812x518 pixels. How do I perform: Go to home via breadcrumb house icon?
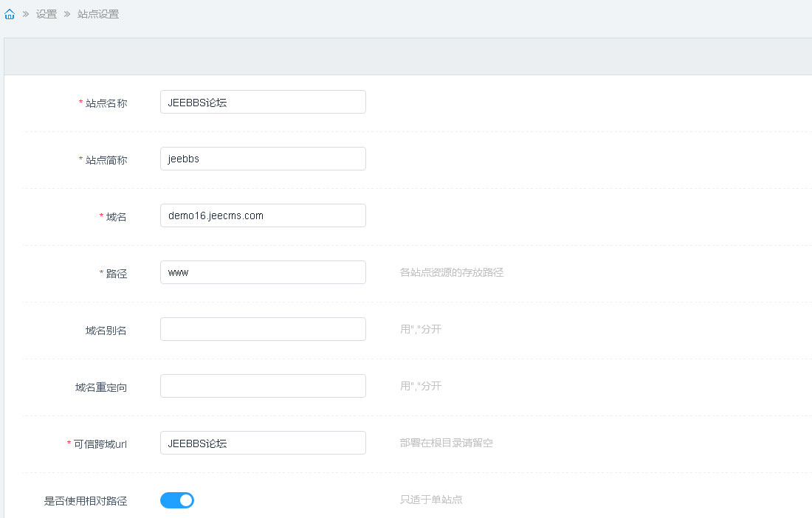(x=10, y=14)
